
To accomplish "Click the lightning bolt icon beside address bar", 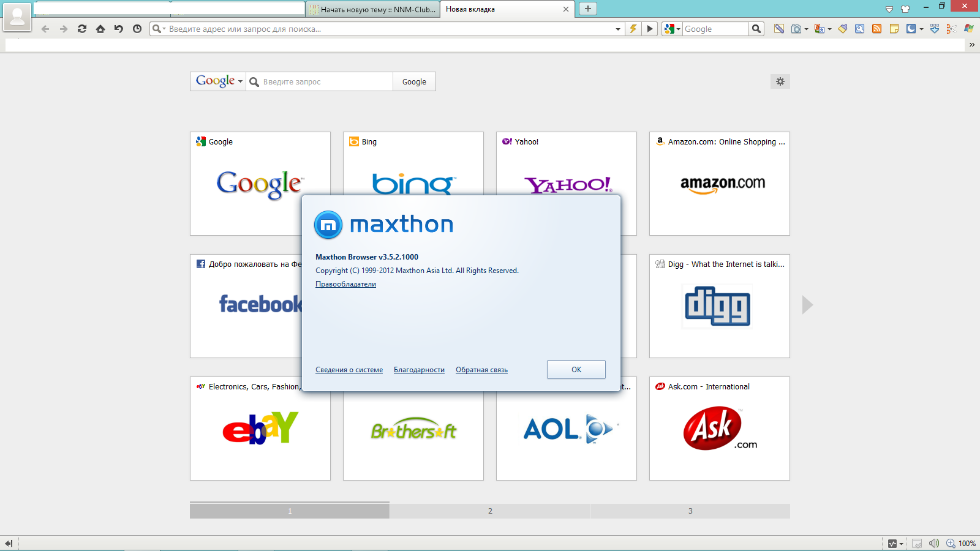I will point(633,29).
